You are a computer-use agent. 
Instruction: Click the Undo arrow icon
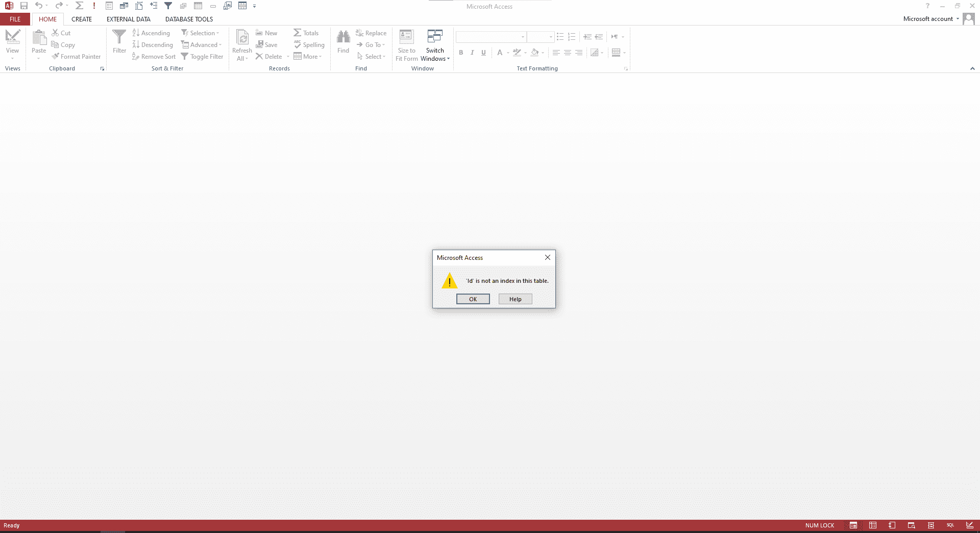(39, 6)
